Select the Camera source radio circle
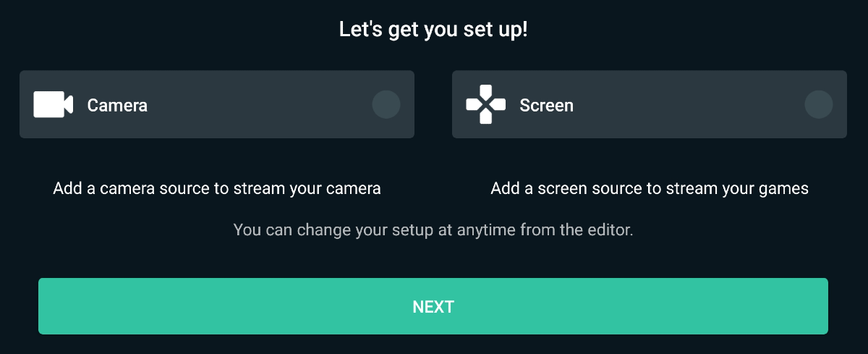The image size is (868, 354). coord(386,105)
